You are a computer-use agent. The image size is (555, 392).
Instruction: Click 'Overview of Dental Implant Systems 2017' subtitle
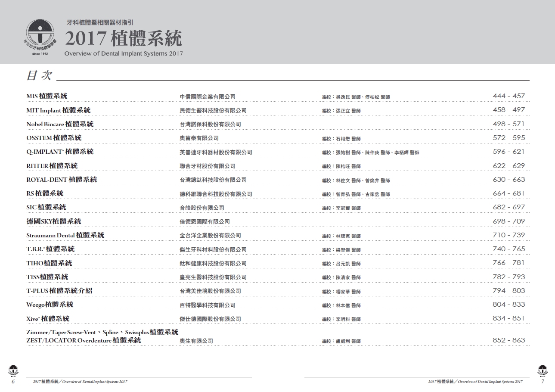(x=124, y=54)
